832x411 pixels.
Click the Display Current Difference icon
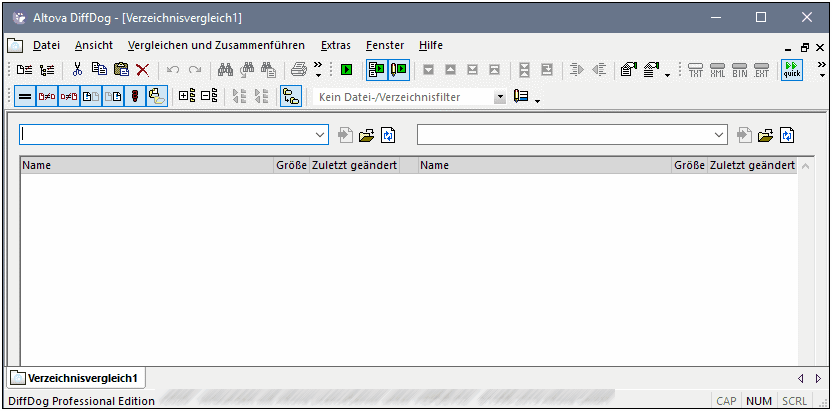coord(525,69)
